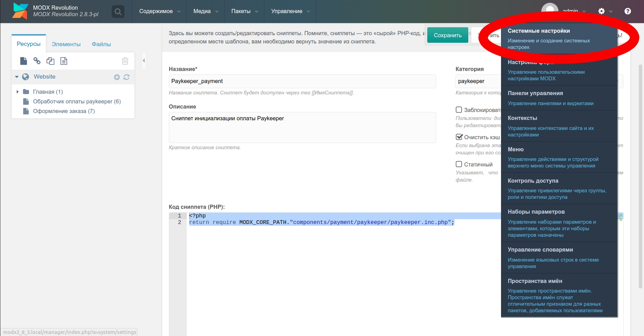
Task: Click the new document icon in tree toolbar
Action: click(x=23, y=61)
